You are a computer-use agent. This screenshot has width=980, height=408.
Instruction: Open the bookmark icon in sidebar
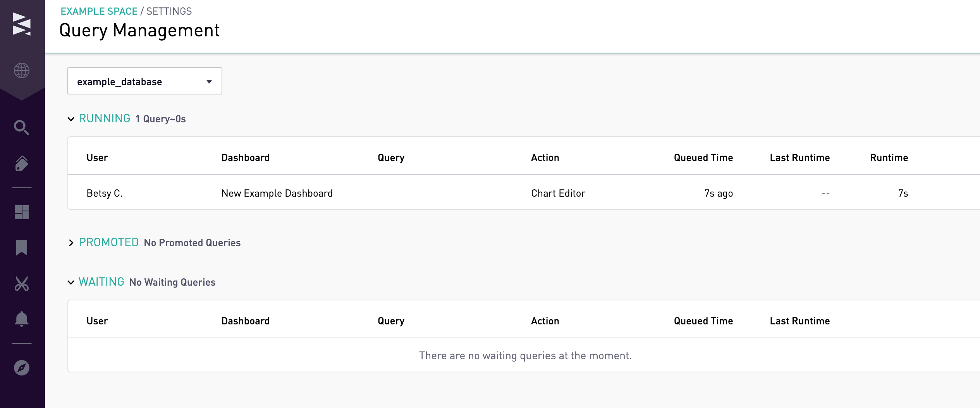coord(22,248)
